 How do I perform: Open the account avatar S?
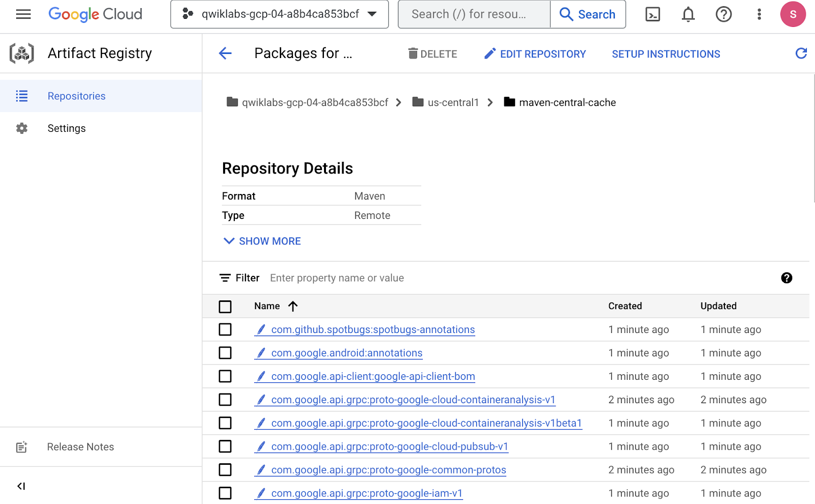coord(793,14)
